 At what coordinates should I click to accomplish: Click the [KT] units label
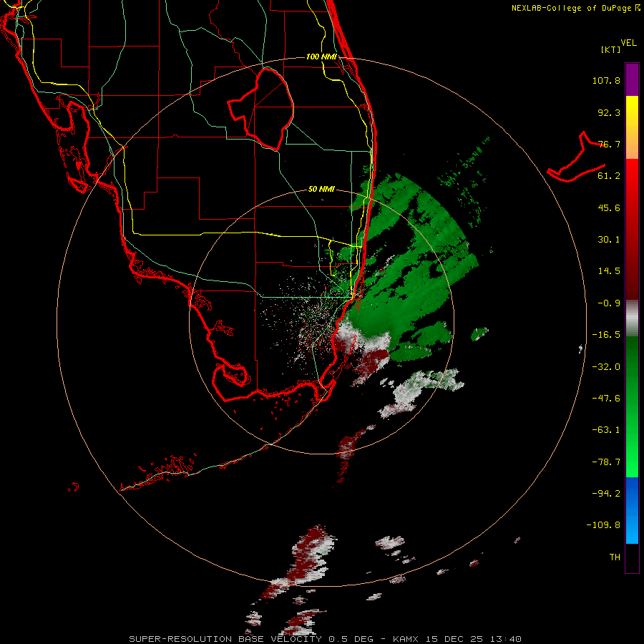611,49
